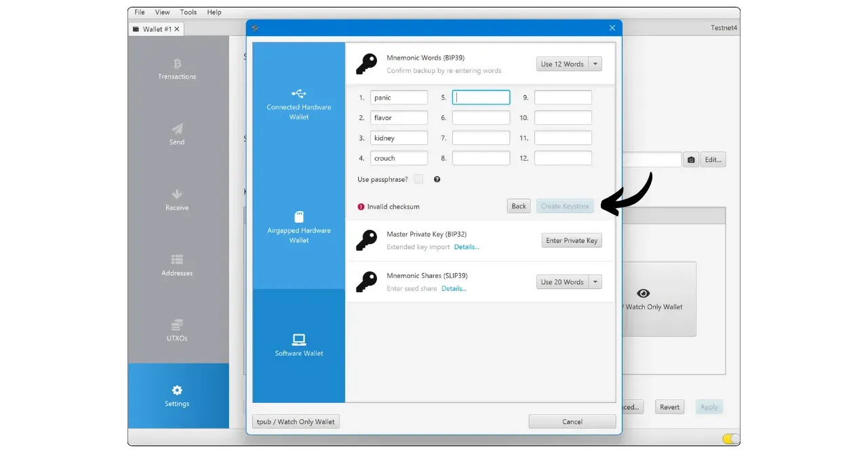Screen dimensions: 868x453
Task: Select the Connected Hardware Wallet USB option
Action: click(299, 103)
